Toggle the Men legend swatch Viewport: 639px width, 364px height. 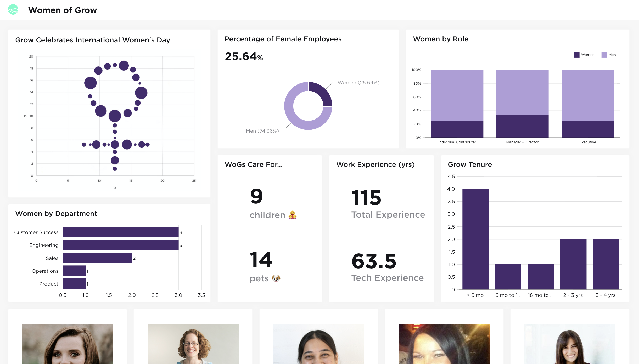[604, 55]
